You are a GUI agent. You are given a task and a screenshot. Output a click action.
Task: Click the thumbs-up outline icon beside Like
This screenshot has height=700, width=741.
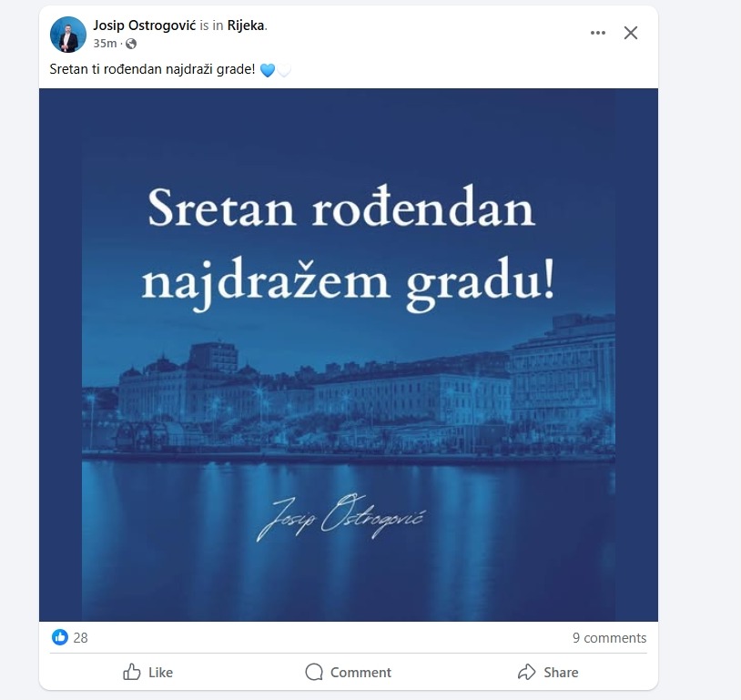point(132,672)
